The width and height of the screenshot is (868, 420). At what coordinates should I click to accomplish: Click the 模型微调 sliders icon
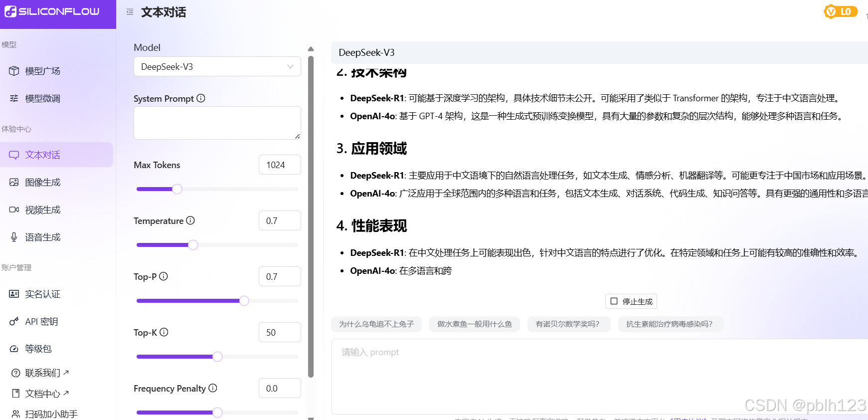pyautogui.click(x=14, y=98)
